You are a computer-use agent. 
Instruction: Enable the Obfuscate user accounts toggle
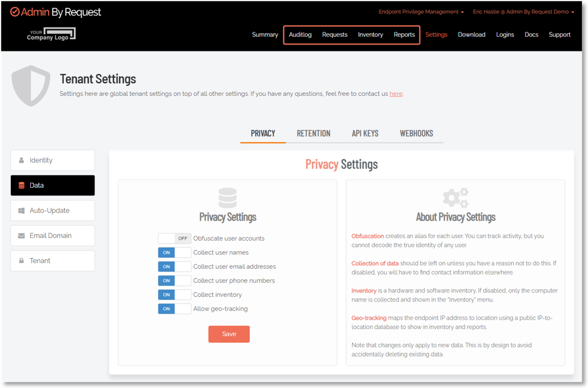pyautogui.click(x=174, y=238)
